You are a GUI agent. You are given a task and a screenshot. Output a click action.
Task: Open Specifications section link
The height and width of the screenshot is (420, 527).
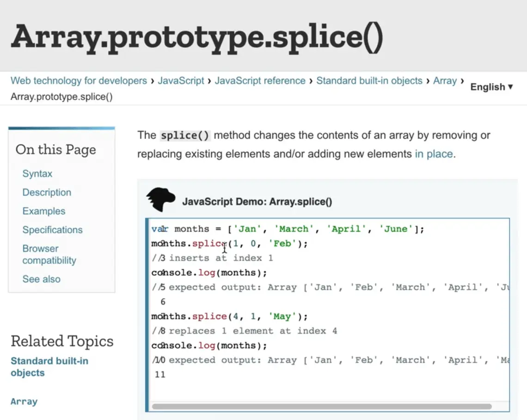point(52,230)
